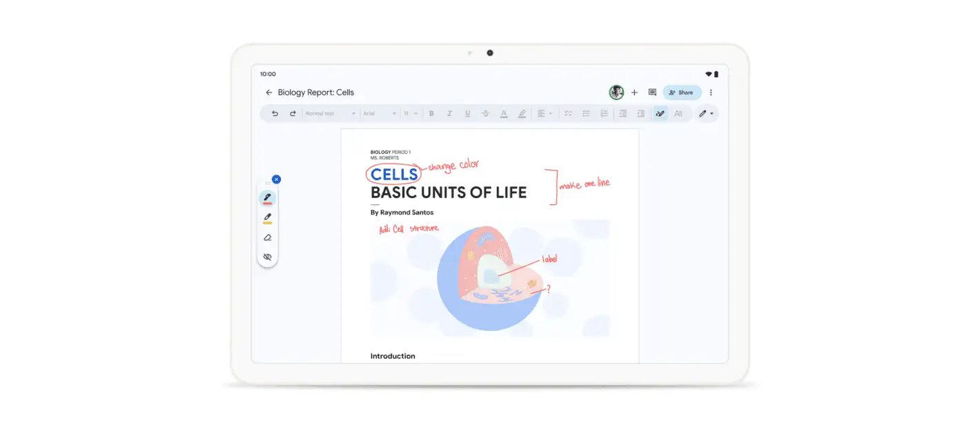The width and height of the screenshot is (980, 428).
Task: Toggle the markup pen mode
Action: click(660, 113)
